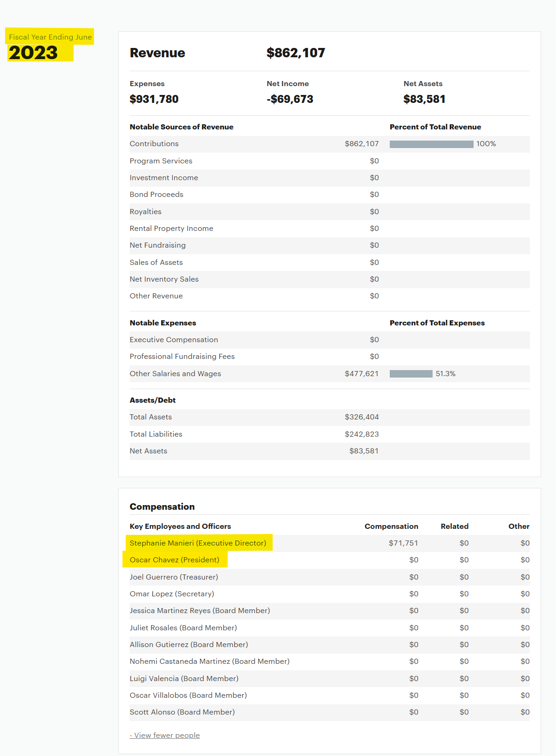Select Jessica Martinez Reyes (Board Member)
The width and height of the screenshot is (556, 756).
pyautogui.click(x=200, y=610)
